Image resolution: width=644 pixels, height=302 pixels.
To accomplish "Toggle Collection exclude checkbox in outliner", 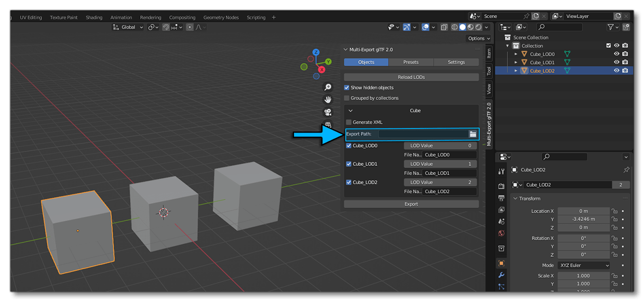I will 609,46.
